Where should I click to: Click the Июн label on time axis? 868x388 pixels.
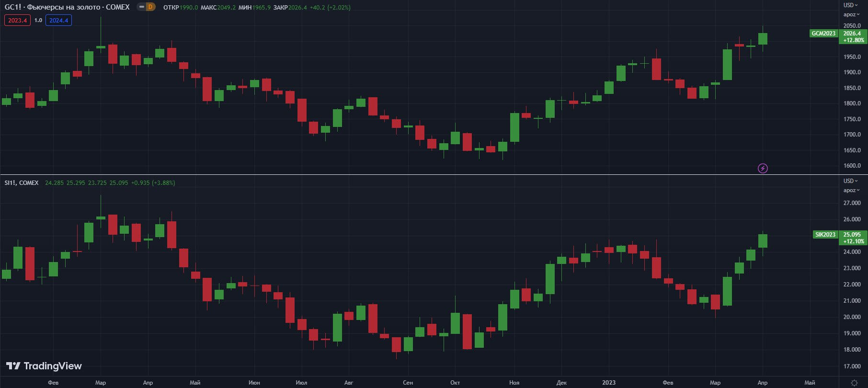pyautogui.click(x=254, y=383)
